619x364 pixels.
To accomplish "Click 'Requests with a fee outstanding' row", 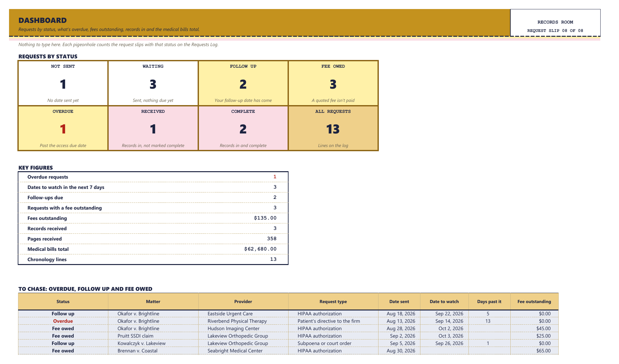I will click(x=153, y=208).
